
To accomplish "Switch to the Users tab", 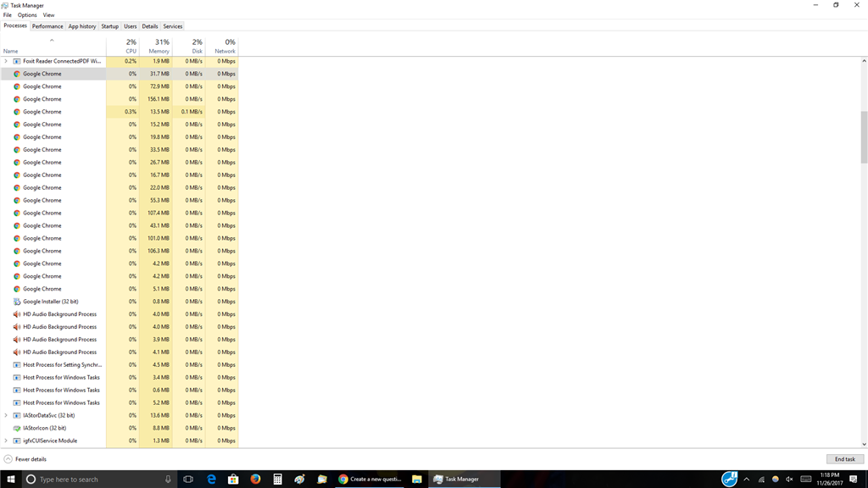I will [x=130, y=26].
